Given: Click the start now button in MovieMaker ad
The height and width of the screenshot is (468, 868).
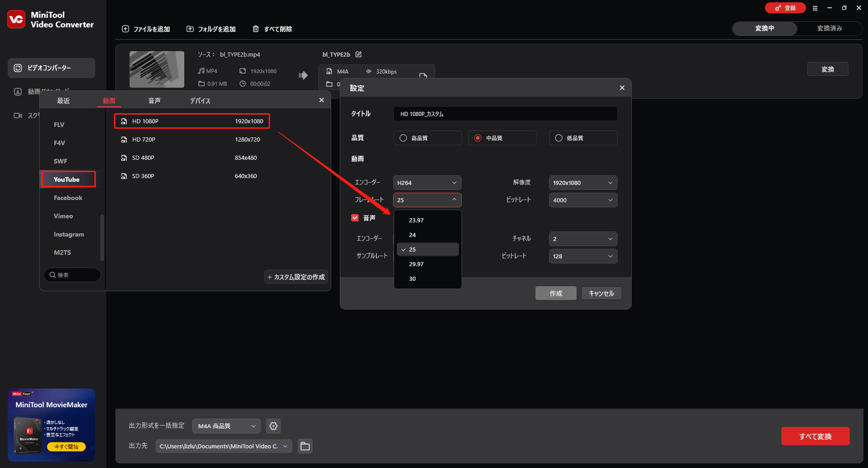Looking at the screenshot, I should click(67, 447).
